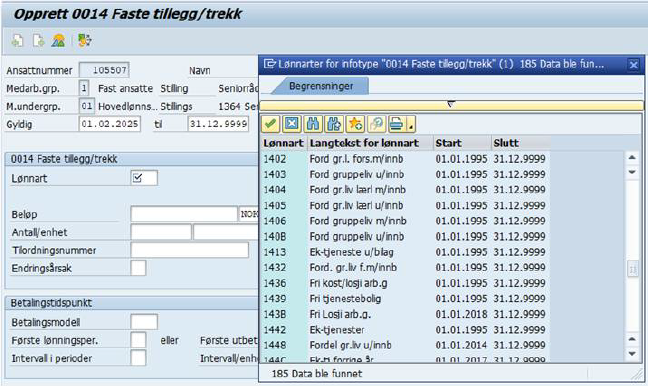Click the Endringsårsak field
The image size is (648, 386).
(x=138, y=268)
